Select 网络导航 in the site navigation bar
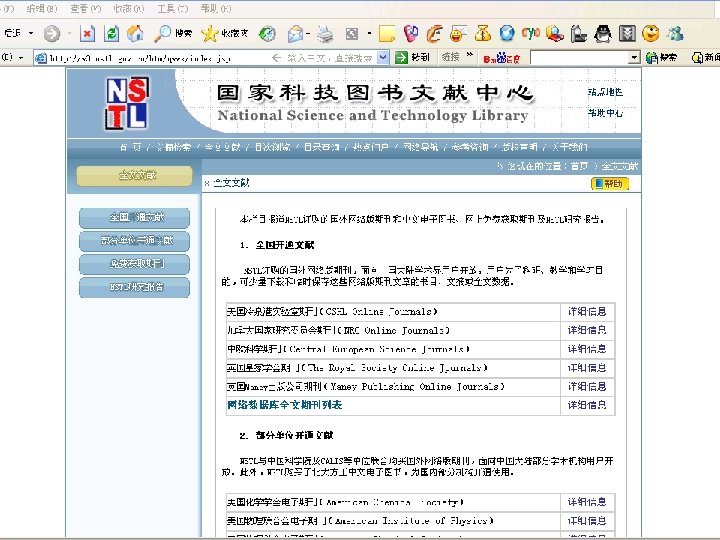This screenshot has width=720, height=540. click(x=421, y=147)
